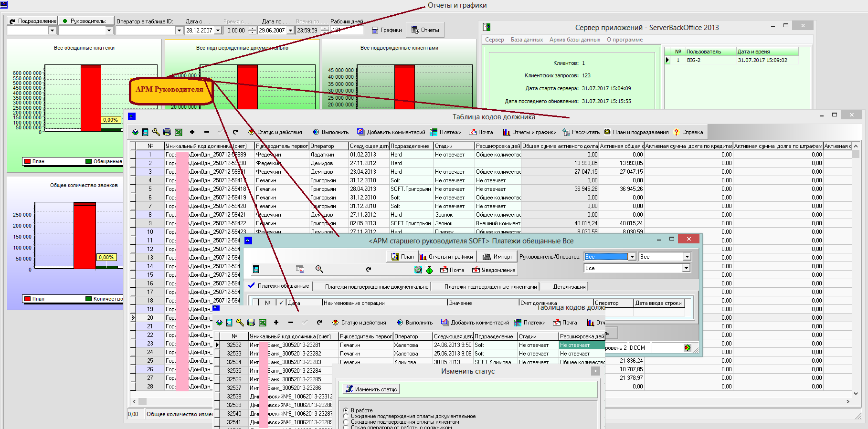Click Стадии column header in upper debtor table
868x429 pixels.
pos(454,146)
